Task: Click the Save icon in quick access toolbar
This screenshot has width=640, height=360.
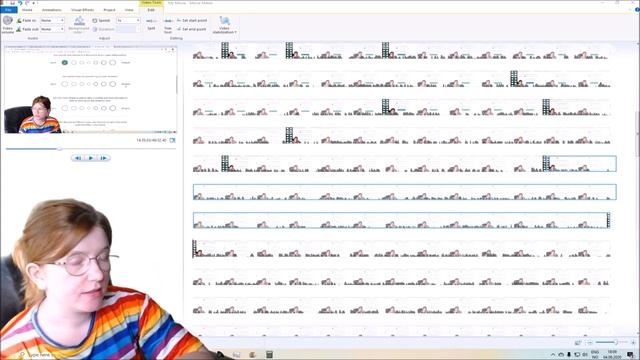Action: point(13,3)
